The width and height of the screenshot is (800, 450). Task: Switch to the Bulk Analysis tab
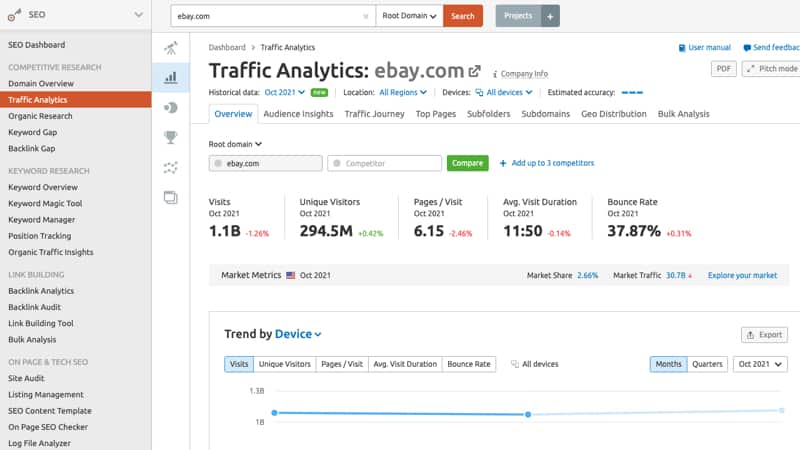(x=684, y=114)
